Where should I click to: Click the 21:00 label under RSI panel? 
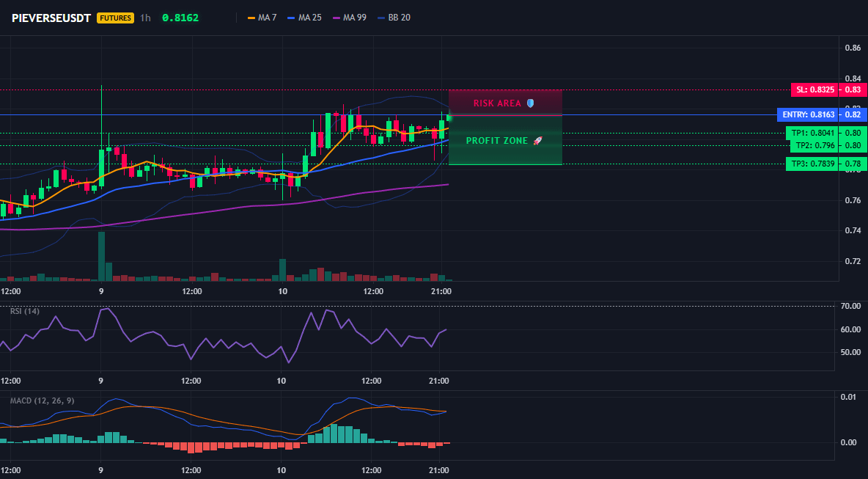tap(440, 381)
